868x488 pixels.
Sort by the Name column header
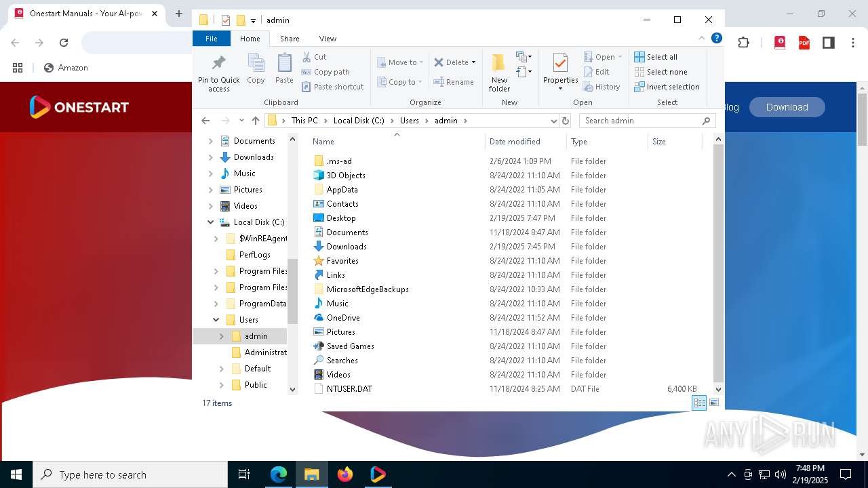tap(397, 141)
